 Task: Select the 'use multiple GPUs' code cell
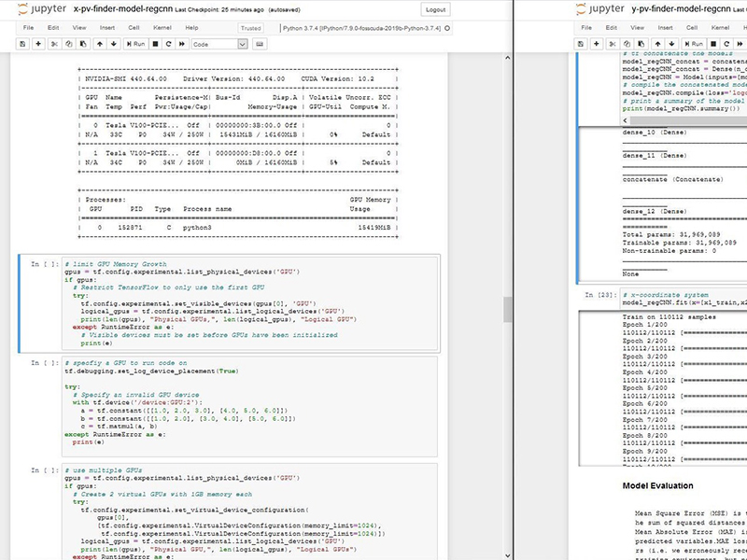click(249, 511)
